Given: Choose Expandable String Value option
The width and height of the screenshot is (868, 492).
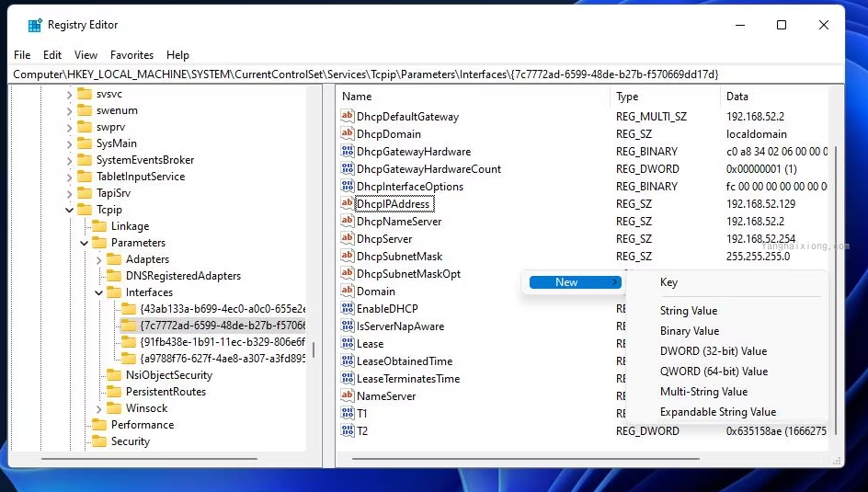Looking at the screenshot, I should coord(726,412).
